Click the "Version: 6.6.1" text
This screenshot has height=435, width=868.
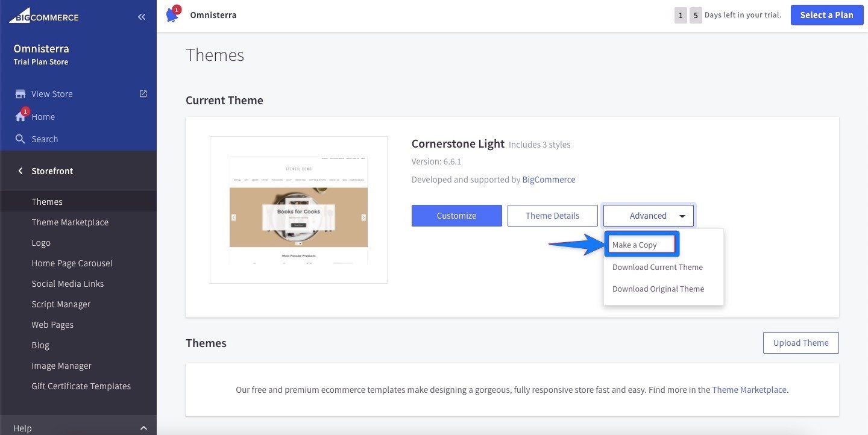[x=436, y=161]
